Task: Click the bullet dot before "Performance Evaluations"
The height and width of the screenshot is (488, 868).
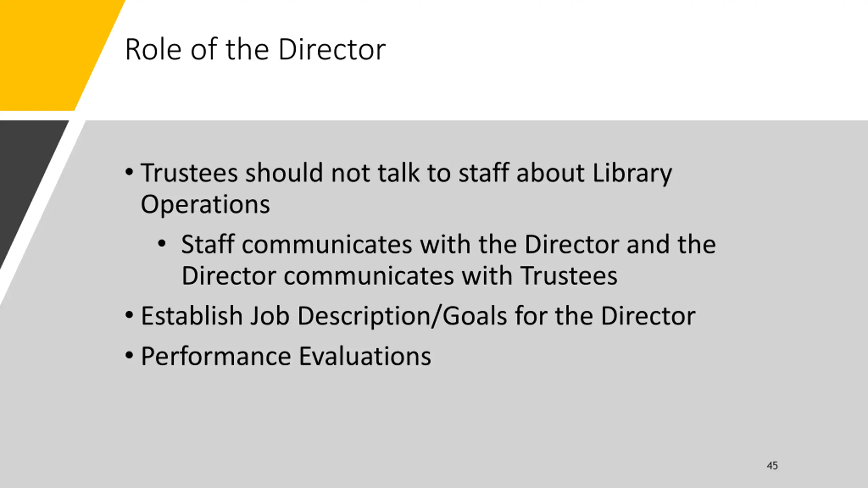Action: click(129, 355)
